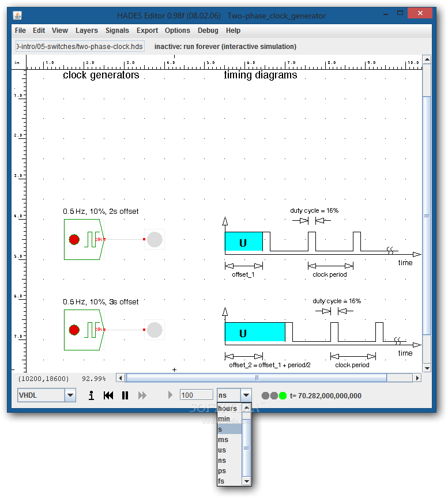Select ns in the unit list
448x498 pixels.
229,461
